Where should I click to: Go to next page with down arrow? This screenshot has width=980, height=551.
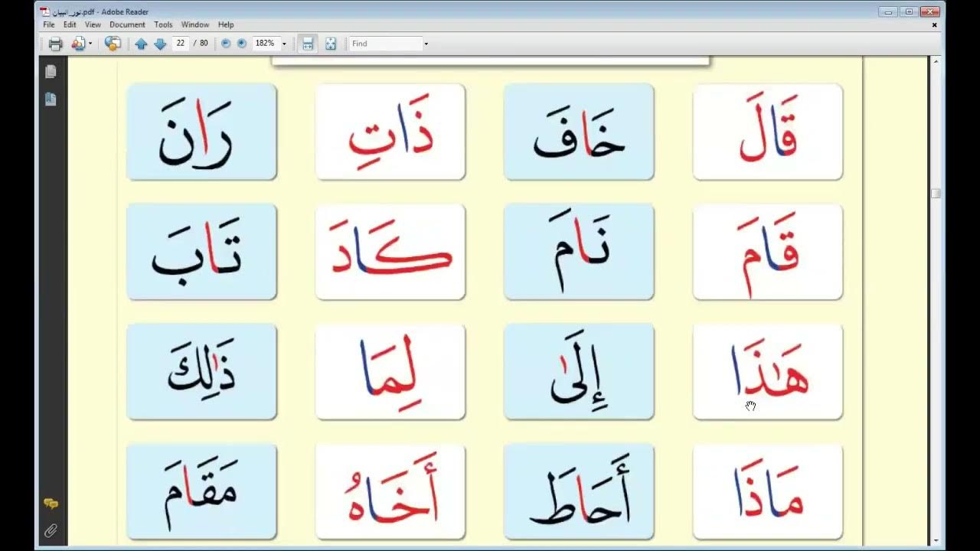pos(160,44)
